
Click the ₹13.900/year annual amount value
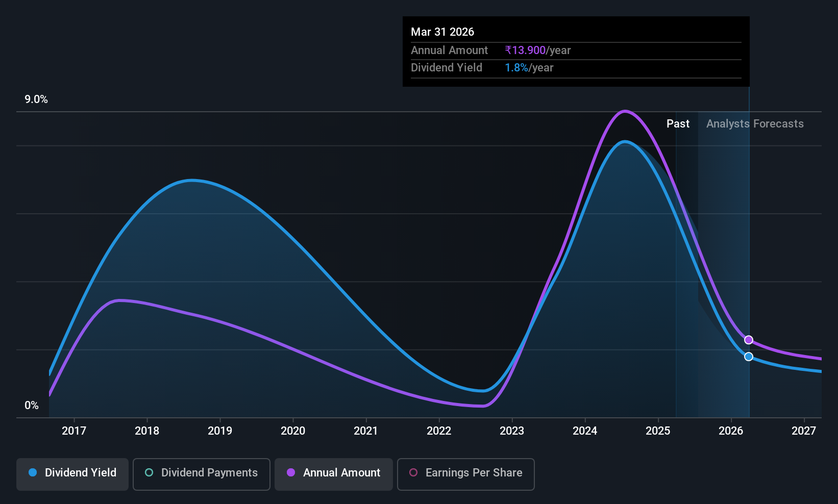coord(538,50)
